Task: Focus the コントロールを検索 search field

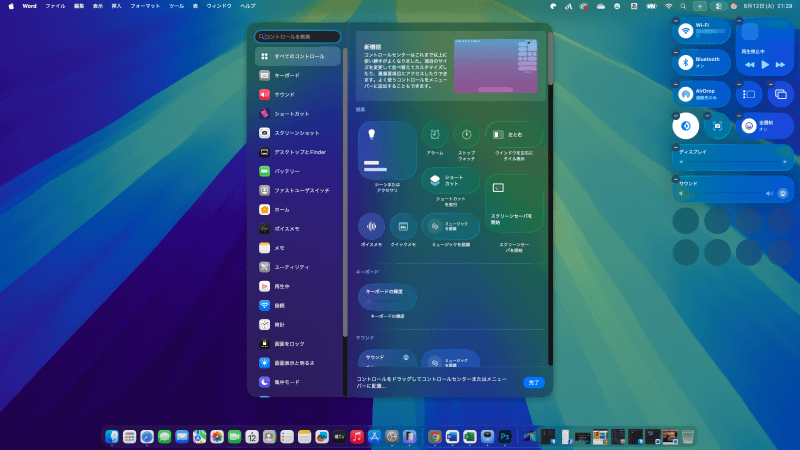Action: pos(297,37)
